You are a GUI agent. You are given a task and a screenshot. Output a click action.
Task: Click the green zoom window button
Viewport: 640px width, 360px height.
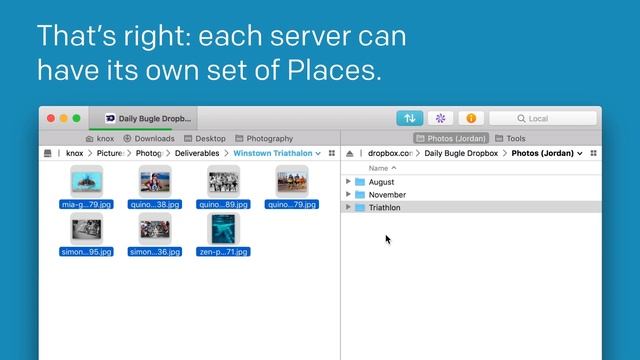[x=76, y=118]
